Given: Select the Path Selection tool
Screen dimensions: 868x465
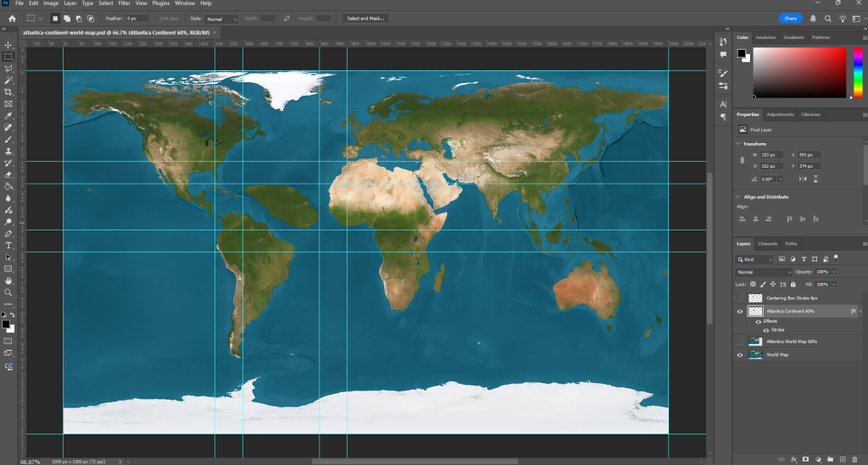Looking at the screenshot, I should tap(8, 257).
